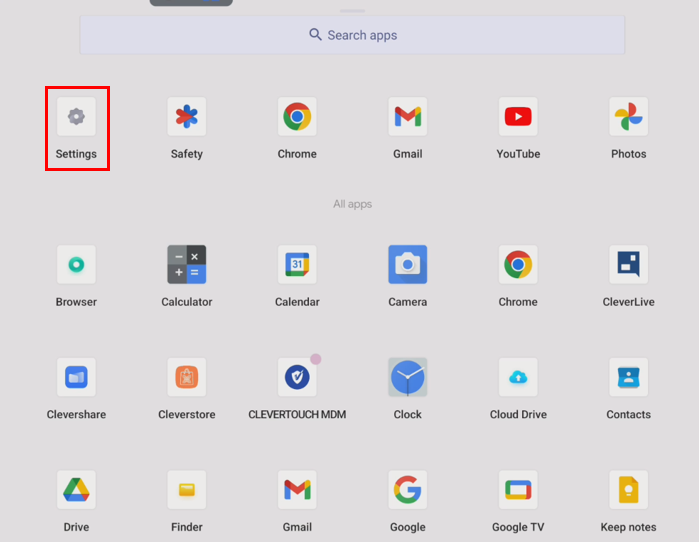Launch Google Photos
Screen dimensions: 699x542
coord(628,117)
